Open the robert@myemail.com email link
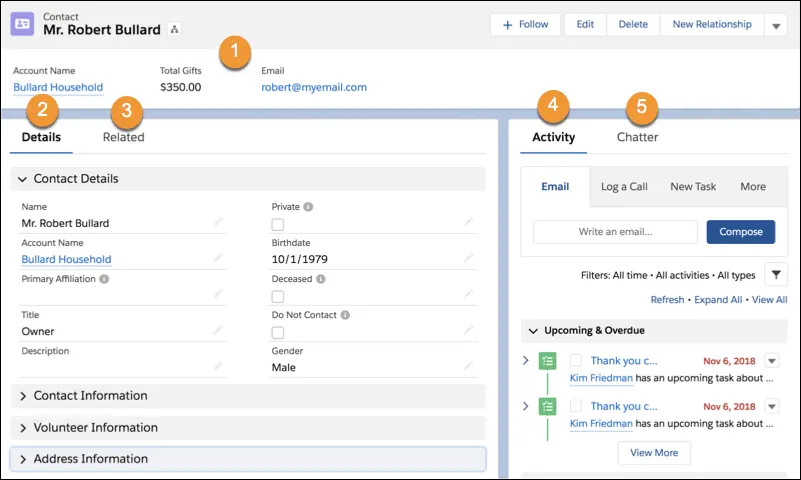Image resolution: width=801 pixels, height=480 pixels. (x=313, y=88)
